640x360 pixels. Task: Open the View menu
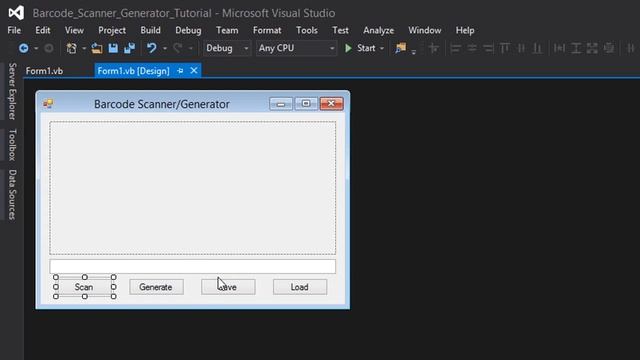74,30
